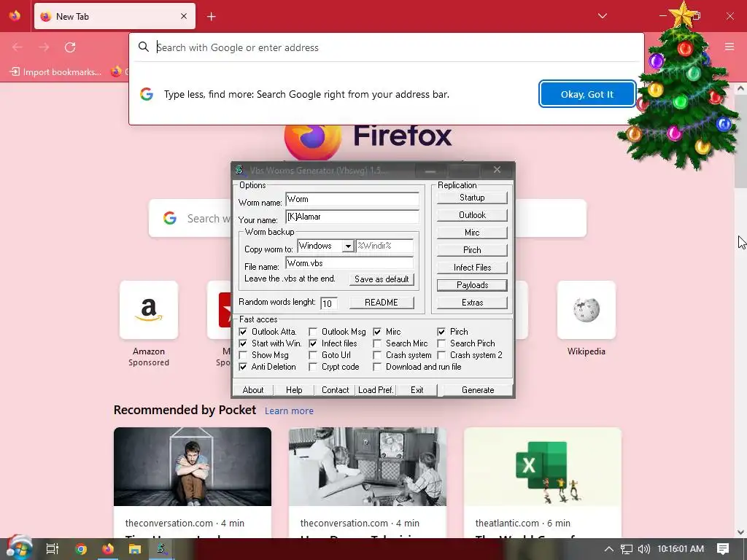The height and width of the screenshot is (560, 747).
Task: Click Firefox page vertical scrollbar
Action: pos(740,141)
